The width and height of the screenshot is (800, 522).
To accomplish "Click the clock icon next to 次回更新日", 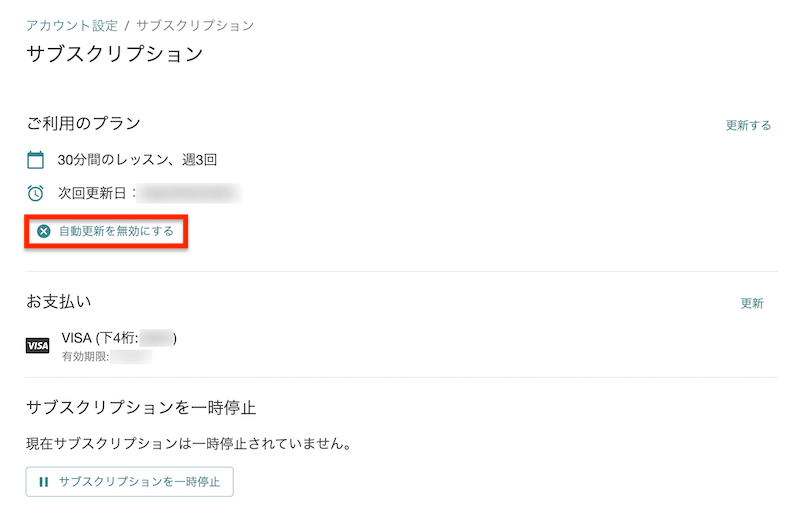I will (35, 193).
